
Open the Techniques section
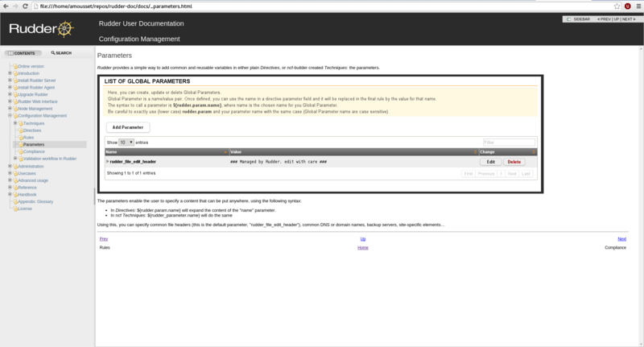pos(34,123)
